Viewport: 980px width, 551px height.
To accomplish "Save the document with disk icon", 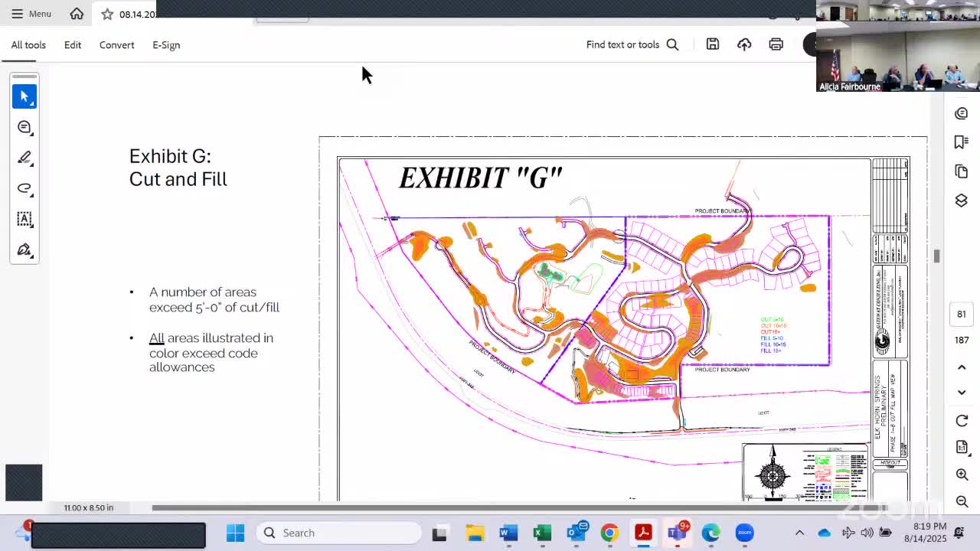I will (713, 44).
